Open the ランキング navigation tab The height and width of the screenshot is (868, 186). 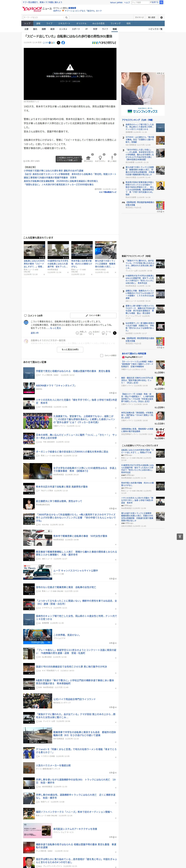tap(115, 24)
